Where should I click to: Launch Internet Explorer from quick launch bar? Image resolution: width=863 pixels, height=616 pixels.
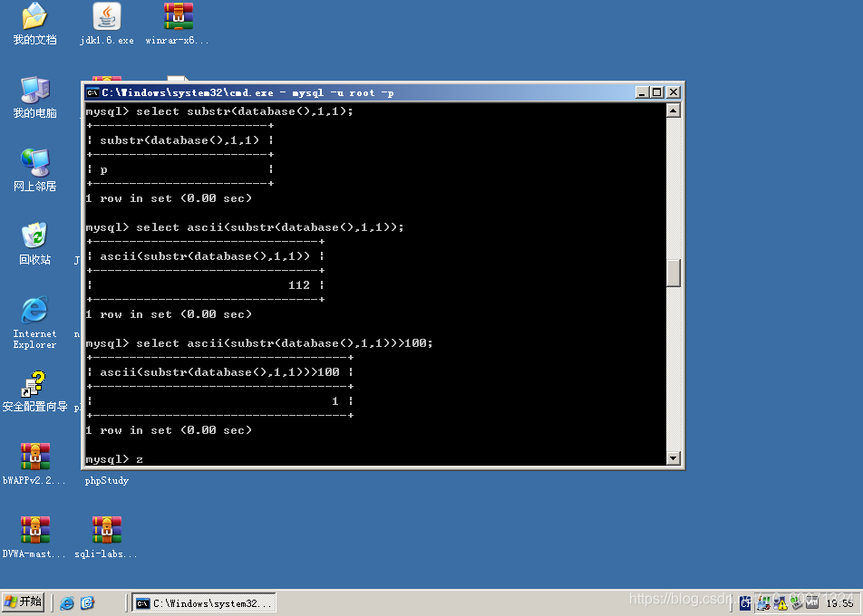[x=66, y=602]
